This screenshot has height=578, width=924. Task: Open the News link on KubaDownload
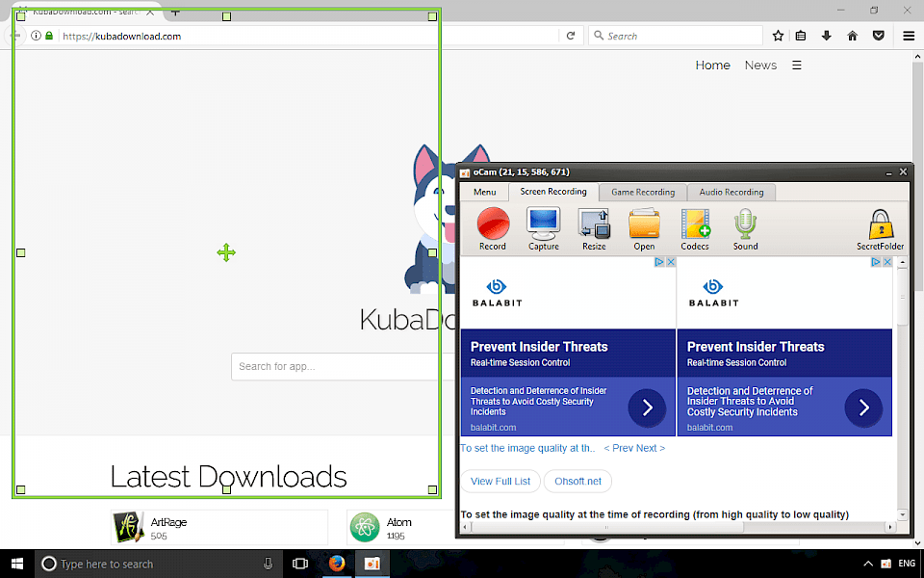[x=760, y=65]
